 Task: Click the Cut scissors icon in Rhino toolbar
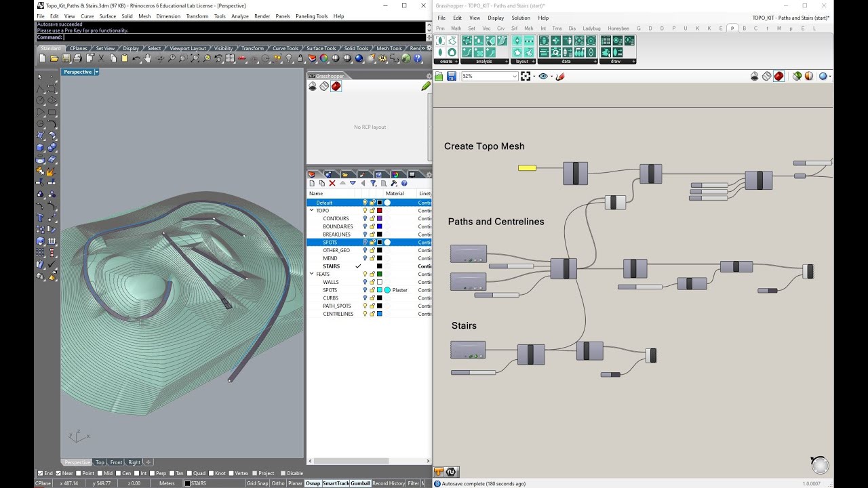click(x=100, y=59)
